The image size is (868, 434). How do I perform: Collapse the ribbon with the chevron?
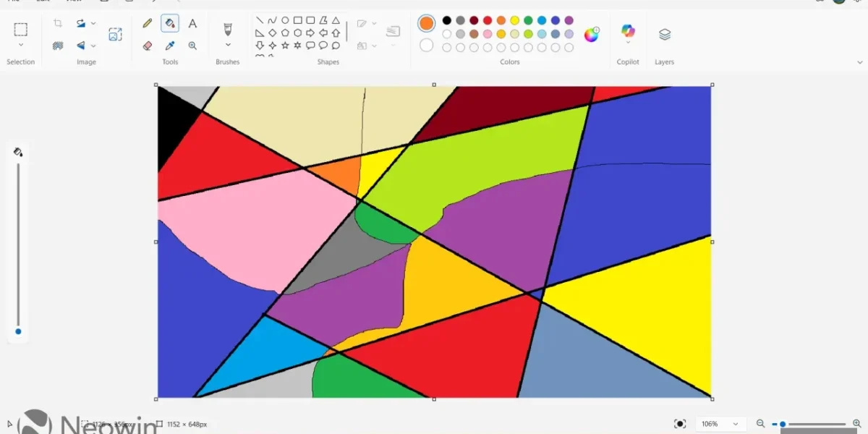pos(859,62)
